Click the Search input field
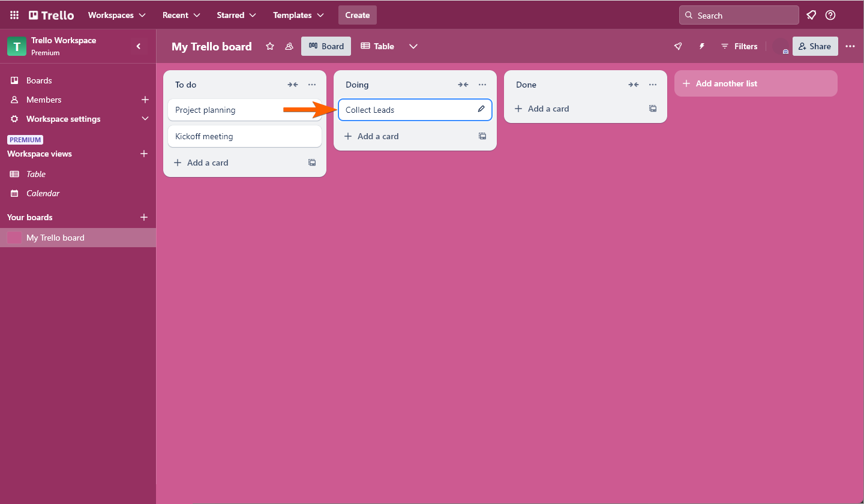The height and width of the screenshot is (504, 864). pyautogui.click(x=739, y=15)
